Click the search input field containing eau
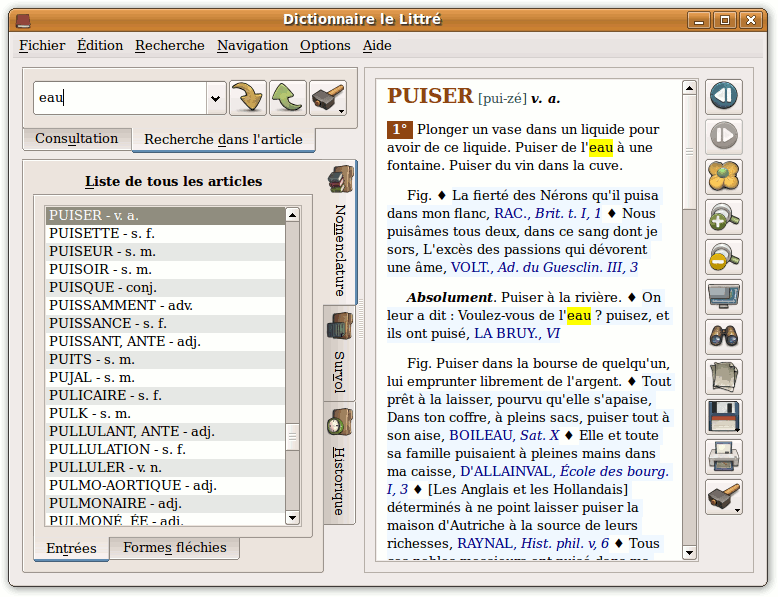 click(121, 98)
